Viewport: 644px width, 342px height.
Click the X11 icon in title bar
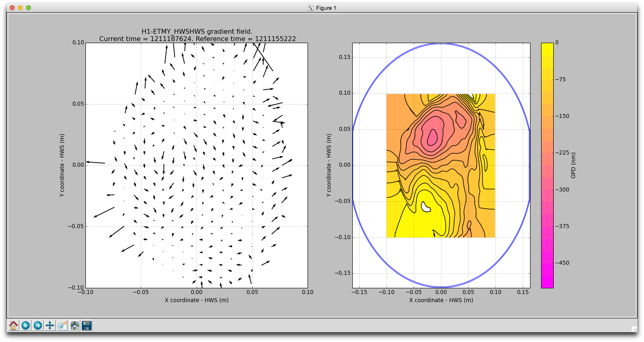311,8
